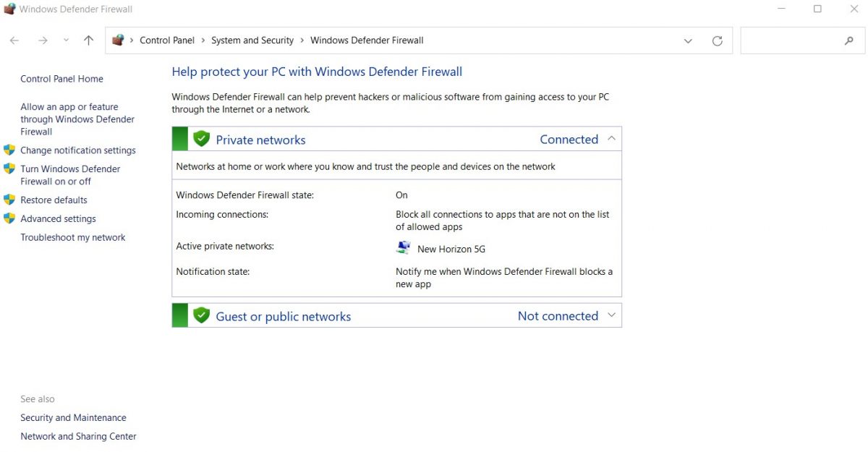Viewport: 868px width, 452px height.
Task: Click Restore defaults link
Action: coord(54,200)
